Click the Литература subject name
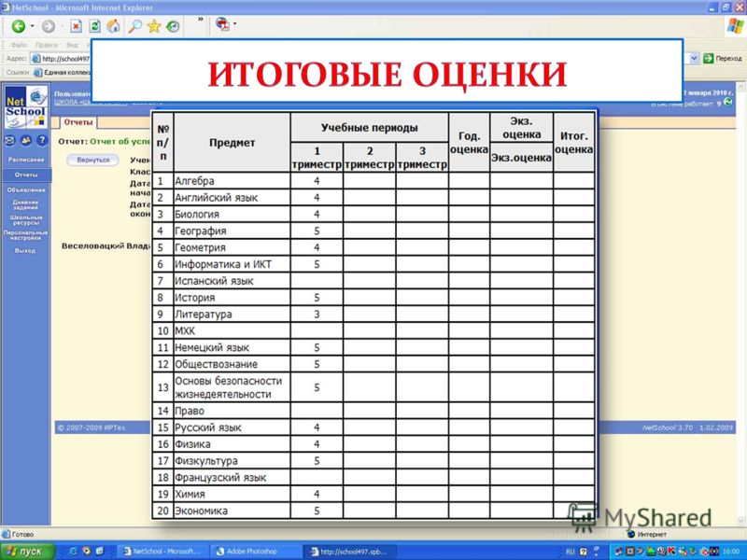This screenshot has width=747, height=560. tap(204, 315)
